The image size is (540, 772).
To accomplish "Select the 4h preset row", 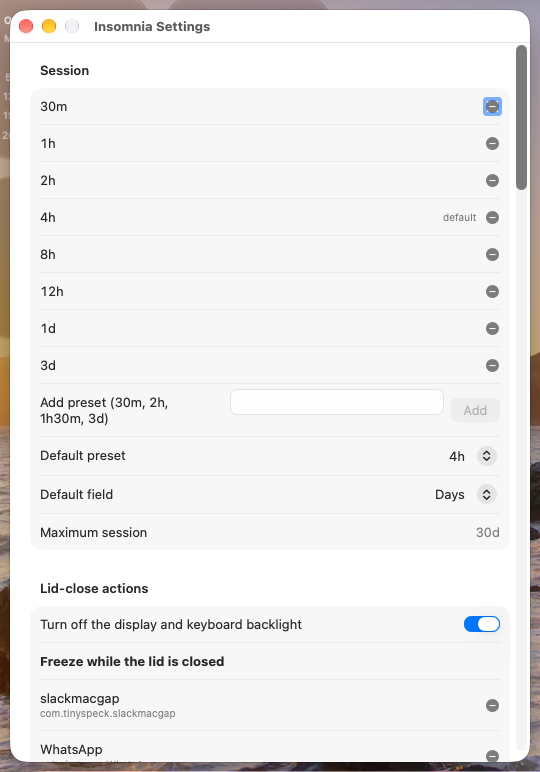I will (270, 217).
